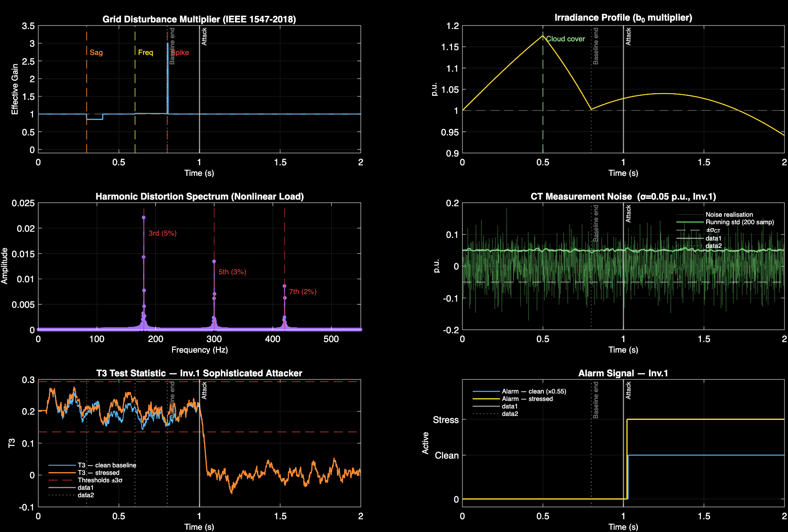The height and width of the screenshot is (532, 788).
Task: Click the 'Attack' marker label in Grid Disturbance plot
Action: (x=204, y=36)
